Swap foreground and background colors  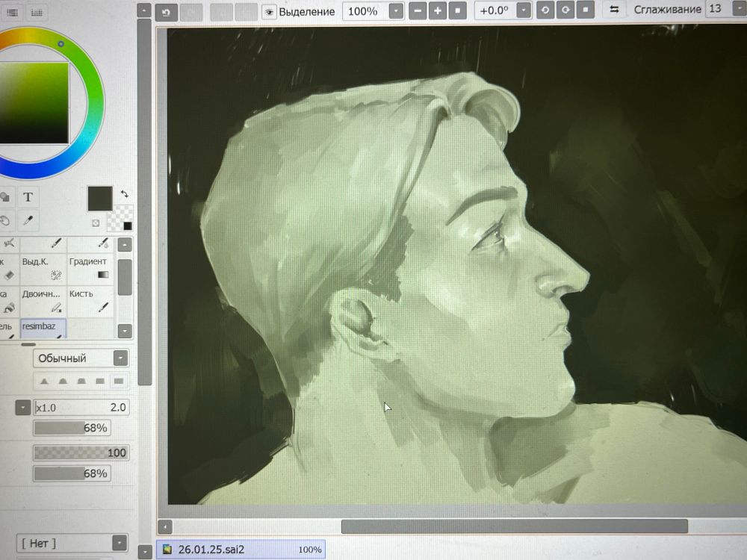[x=124, y=194]
